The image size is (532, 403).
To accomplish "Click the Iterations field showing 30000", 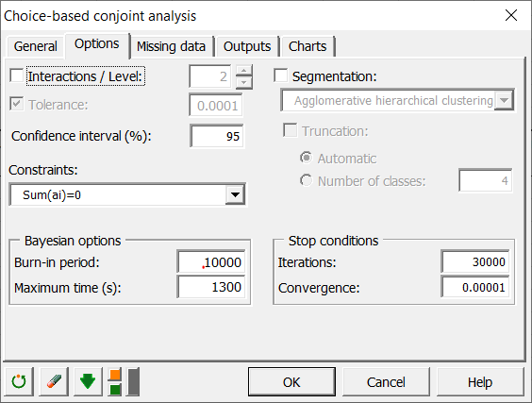I will click(x=475, y=261).
